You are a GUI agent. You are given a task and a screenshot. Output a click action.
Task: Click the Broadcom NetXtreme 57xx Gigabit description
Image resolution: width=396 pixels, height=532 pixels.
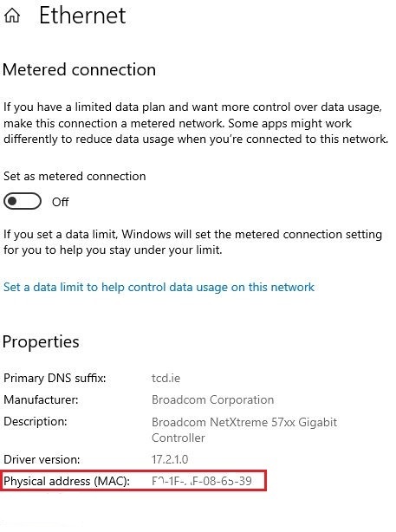(x=244, y=430)
